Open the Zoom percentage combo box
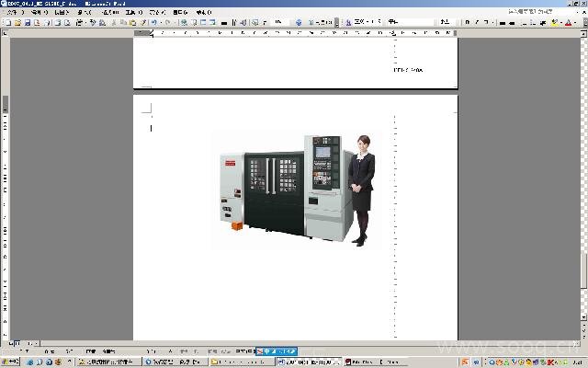 tap(281, 22)
